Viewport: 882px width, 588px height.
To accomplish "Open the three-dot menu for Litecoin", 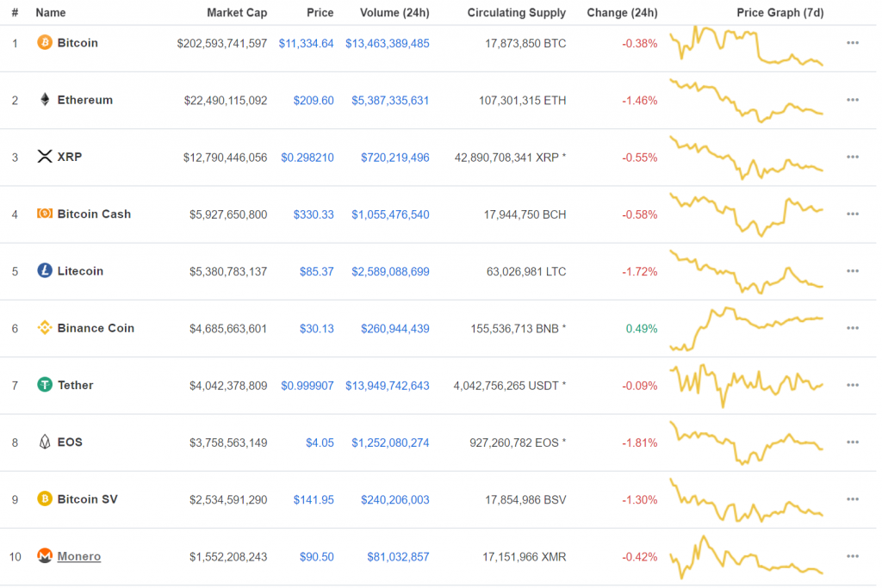I will coord(852,271).
